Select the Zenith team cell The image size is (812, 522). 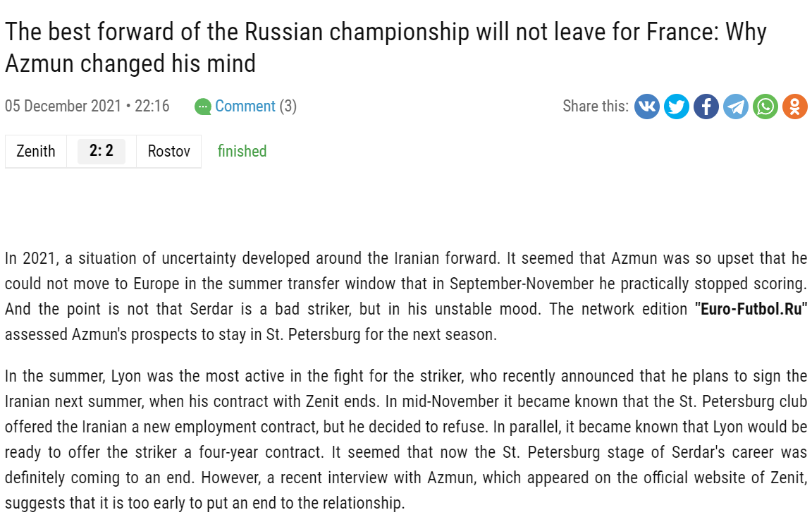click(x=36, y=152)
